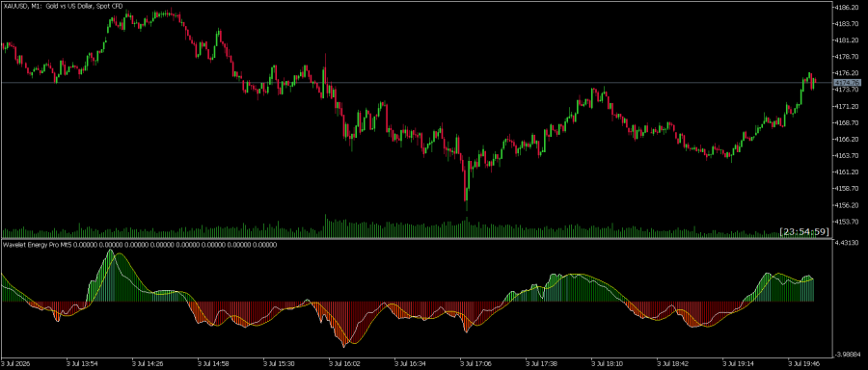Click the countdown timer [23:54:59]
Image resolution: width=868 pixels, height=370 pixels.
(x=803, y=232)
